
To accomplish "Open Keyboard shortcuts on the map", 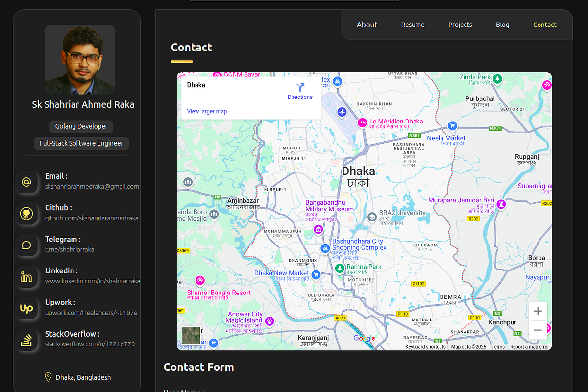I will pyautogui.click(x=425, y=347).
